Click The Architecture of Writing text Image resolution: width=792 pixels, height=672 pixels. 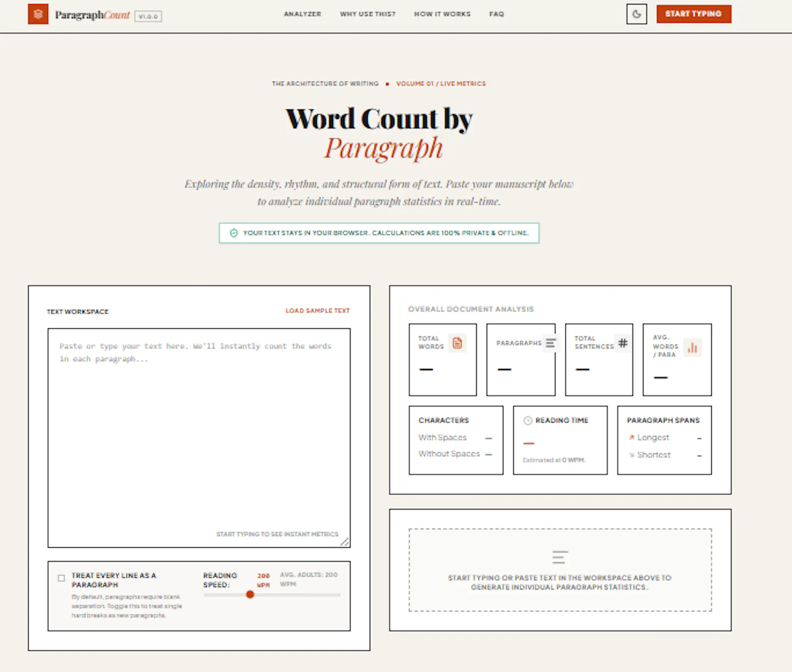(x=325, y=84)
